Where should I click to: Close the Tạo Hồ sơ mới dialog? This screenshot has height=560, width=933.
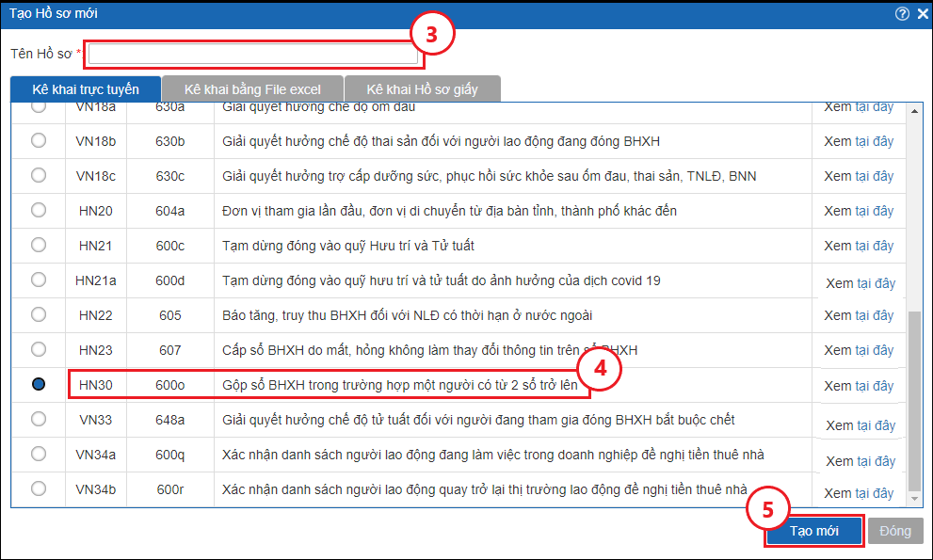tap(923, 13)
